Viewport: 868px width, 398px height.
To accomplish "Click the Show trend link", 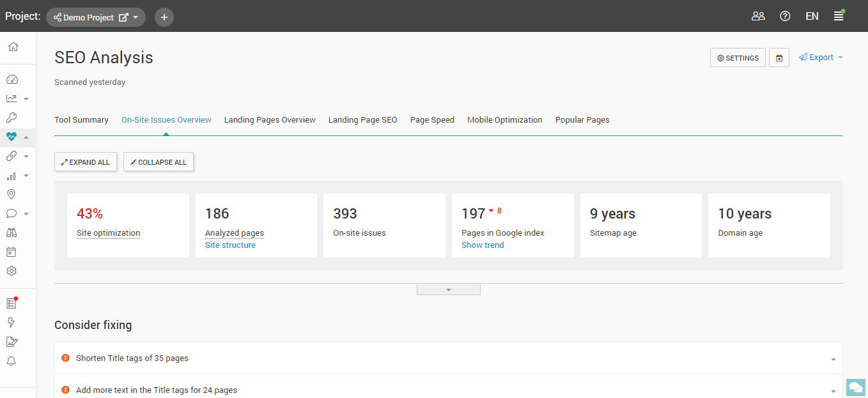I will pos(483,245).
